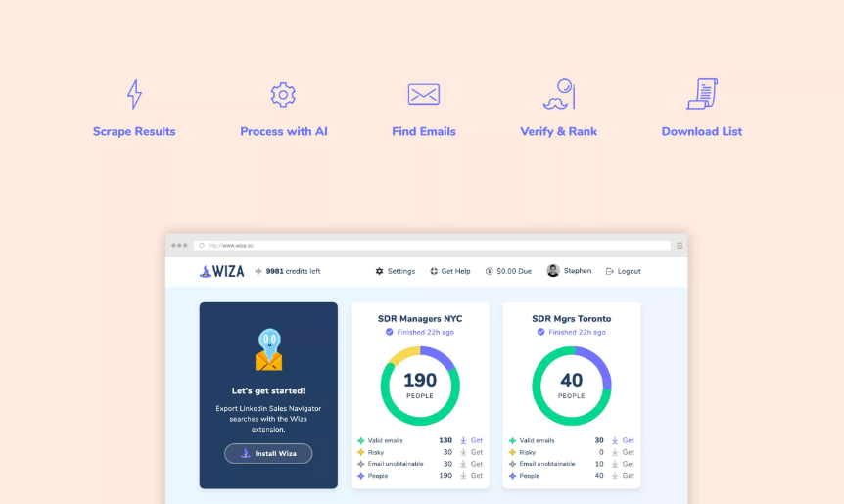Select the Verify & Rank label

(559, 132)
